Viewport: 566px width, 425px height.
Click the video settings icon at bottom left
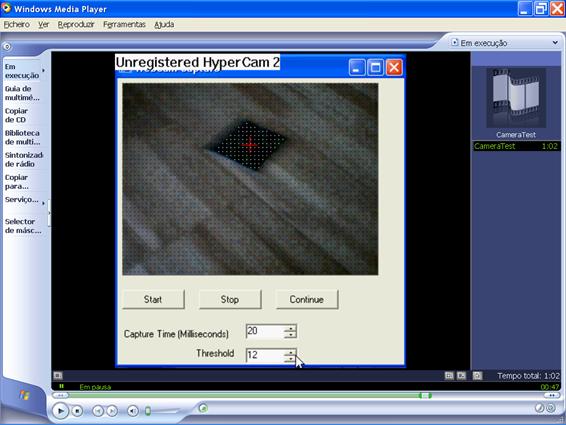tap(58, 376)
